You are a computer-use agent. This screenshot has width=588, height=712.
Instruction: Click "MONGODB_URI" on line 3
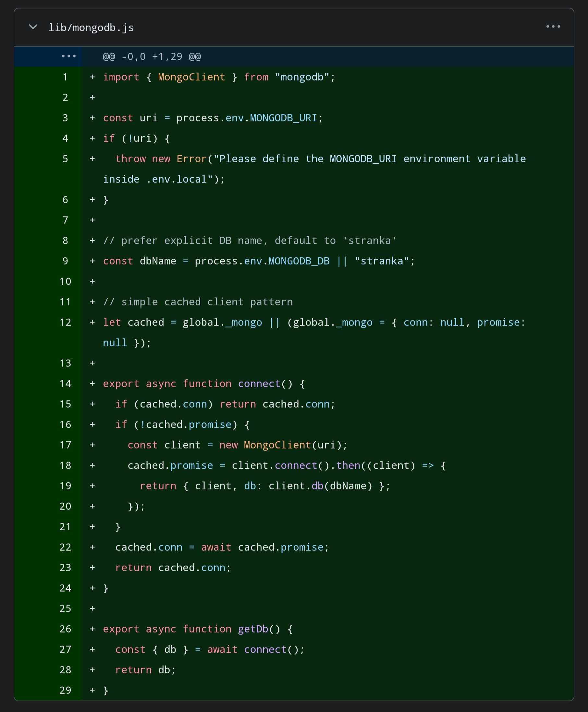click(284, 118)
